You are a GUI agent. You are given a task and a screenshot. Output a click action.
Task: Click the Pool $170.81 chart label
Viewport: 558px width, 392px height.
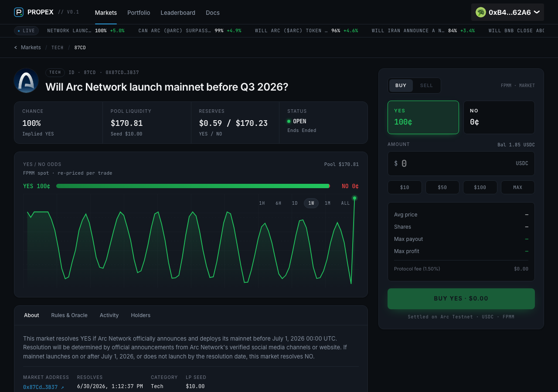pyautogui.click(x=341, y=165)
